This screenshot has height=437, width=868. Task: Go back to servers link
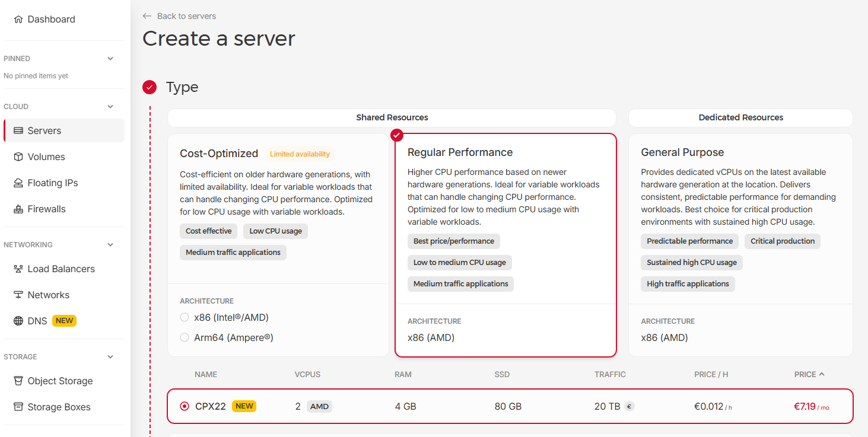click(x=180, y=16)
